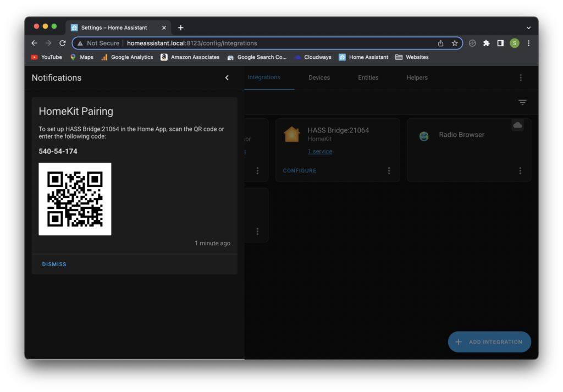Click the share icon in the address bar
Image resolution: width=563 pixels, height=392 pixels.
point(440,43)
